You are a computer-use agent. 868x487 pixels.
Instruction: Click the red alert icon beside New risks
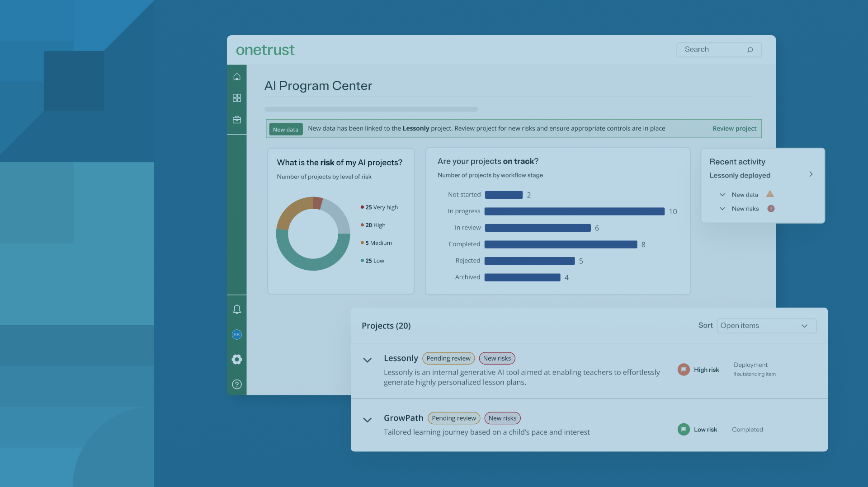pos(771,209)
